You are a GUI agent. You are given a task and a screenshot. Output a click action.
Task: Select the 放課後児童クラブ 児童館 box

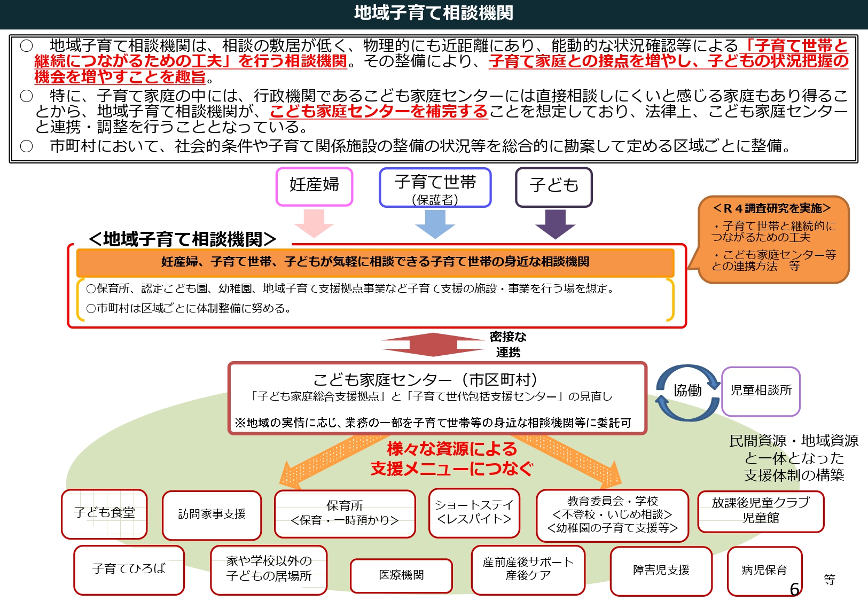coord(761,512)
